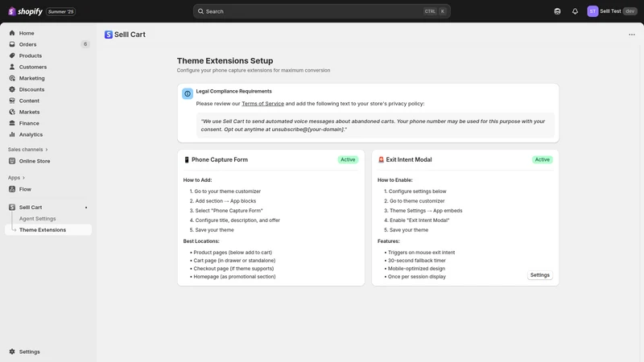Viewport: 644px width, 362px height.
Task: Click the legal compliance info icon
Action: [188, 93]
